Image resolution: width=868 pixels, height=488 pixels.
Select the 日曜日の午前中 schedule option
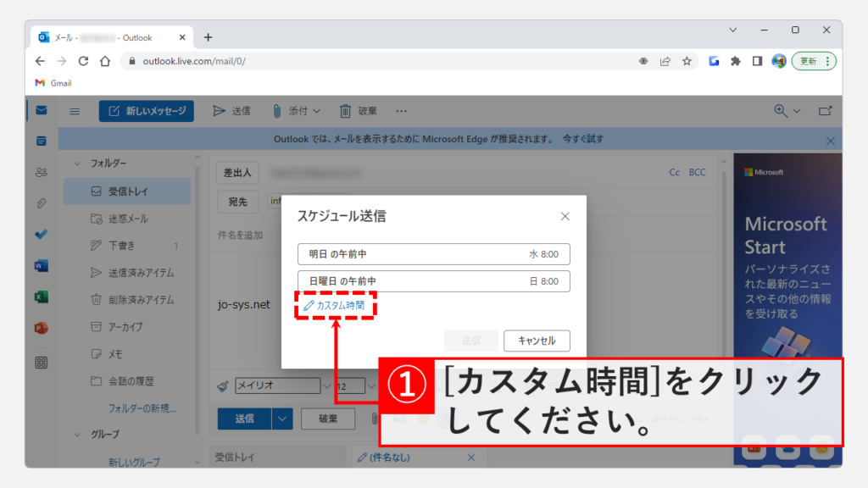[x=433, y=281]
